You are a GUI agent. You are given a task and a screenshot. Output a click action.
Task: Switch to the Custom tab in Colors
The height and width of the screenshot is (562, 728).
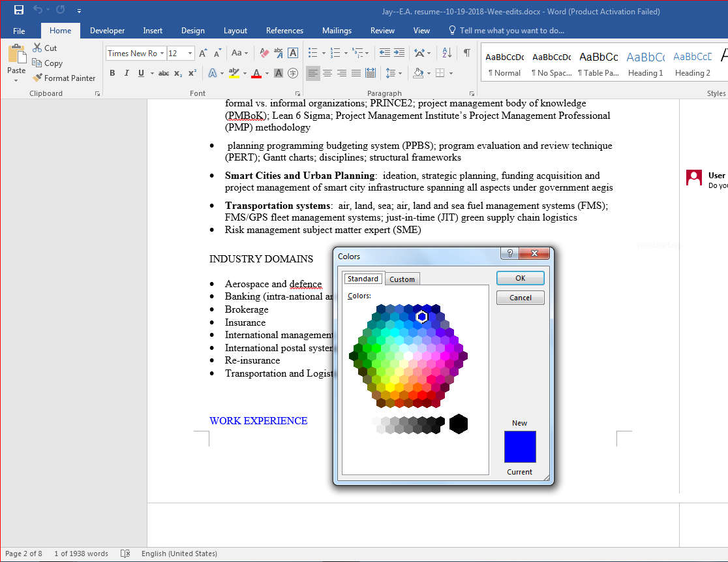point(402,279)
